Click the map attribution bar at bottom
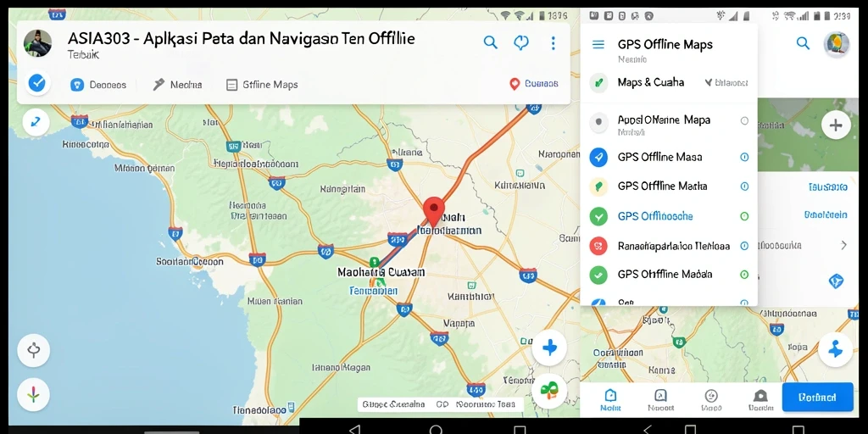868x434 pixels. coord(440,404)
